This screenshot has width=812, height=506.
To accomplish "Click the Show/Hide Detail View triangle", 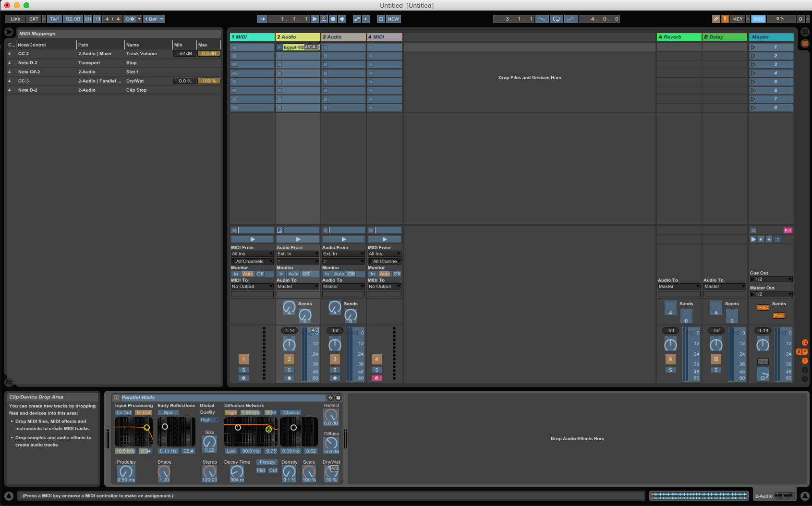I will (x=805, y=496).
